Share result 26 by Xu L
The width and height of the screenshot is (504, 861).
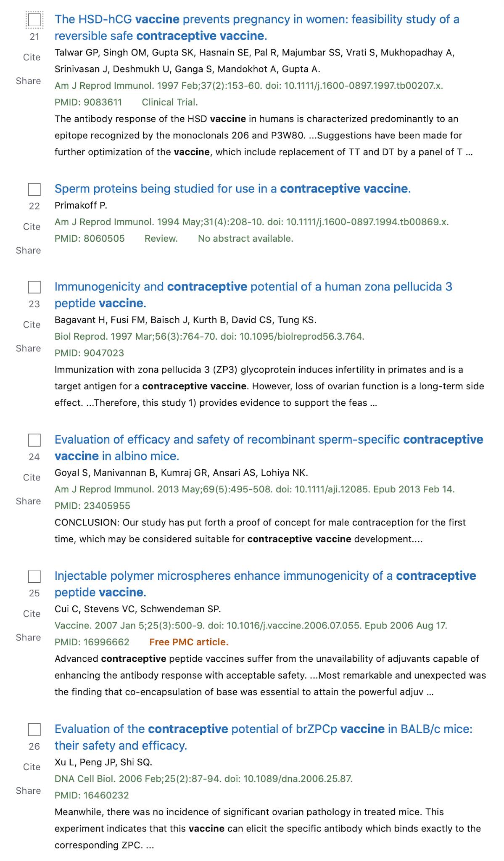click(x=29, y=790)
